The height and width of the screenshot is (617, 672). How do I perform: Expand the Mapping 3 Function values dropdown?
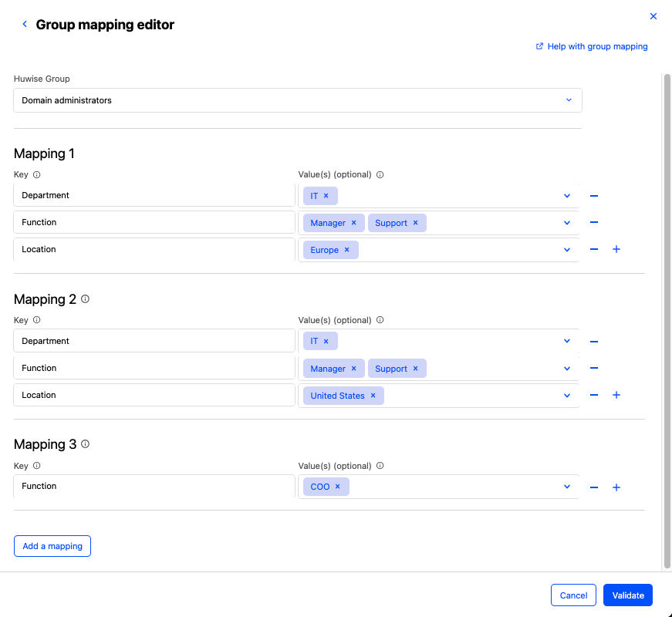[x=567, y=487]
